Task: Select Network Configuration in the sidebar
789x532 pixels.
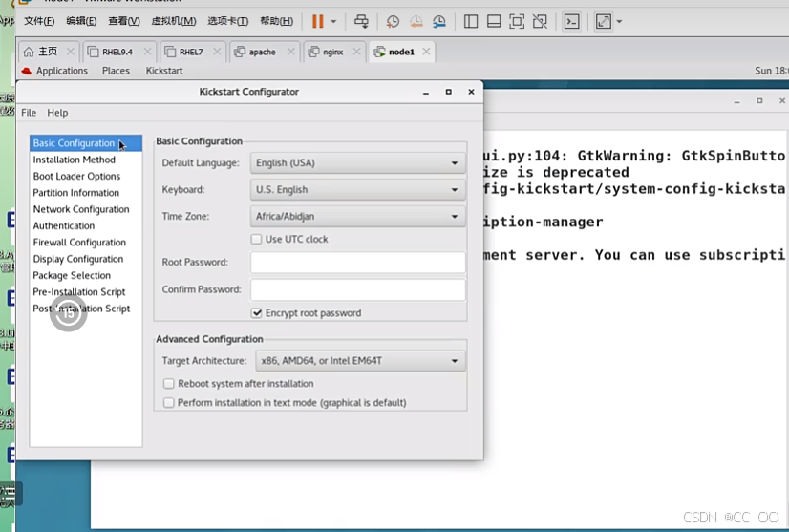Action: pyautogui.click(x=86, y=209)
